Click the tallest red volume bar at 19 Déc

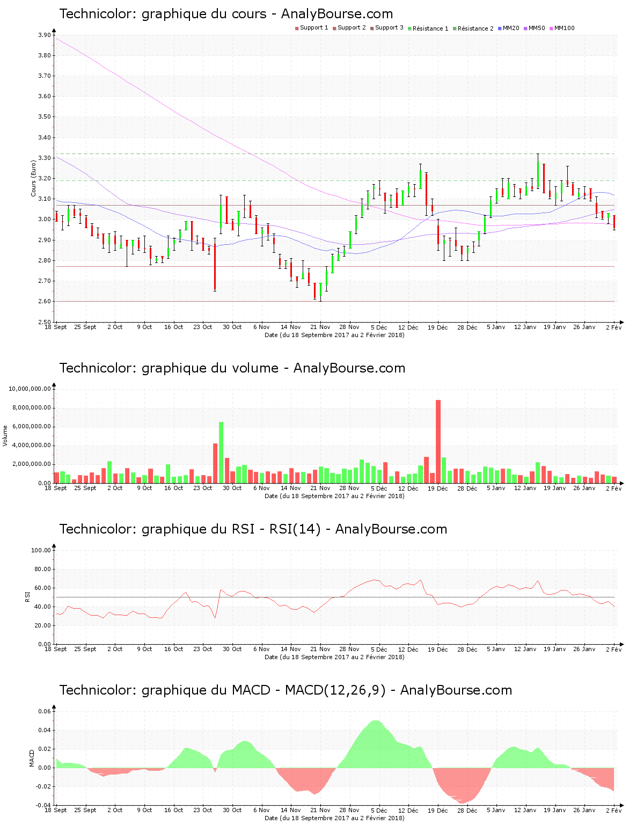(438, 441)
